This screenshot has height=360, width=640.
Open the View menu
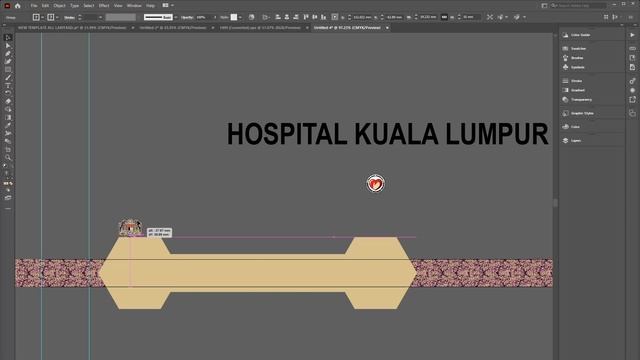click(x=118, y=6)
